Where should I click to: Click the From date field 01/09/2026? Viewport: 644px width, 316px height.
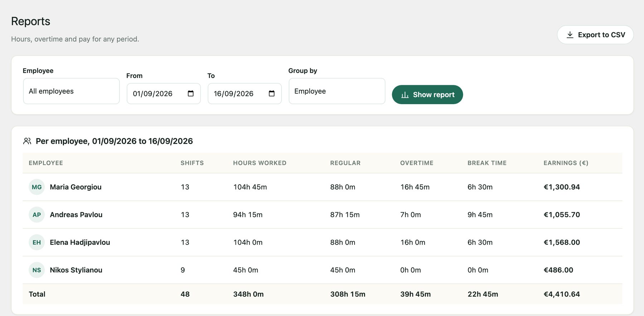point(164,94)
